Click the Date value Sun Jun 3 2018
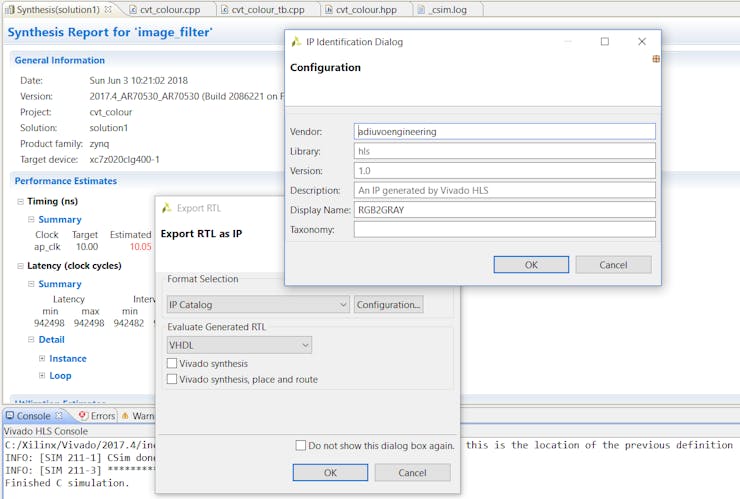 coord(139,81)
